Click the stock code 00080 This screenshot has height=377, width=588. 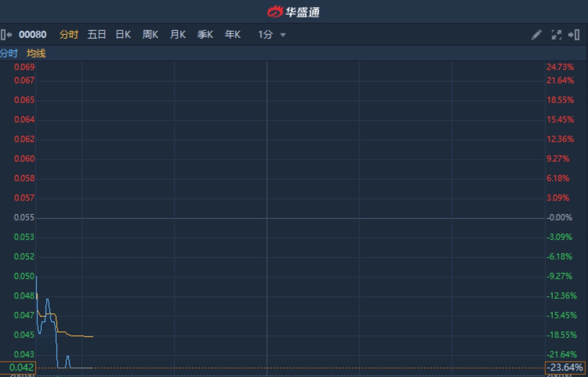32,35
